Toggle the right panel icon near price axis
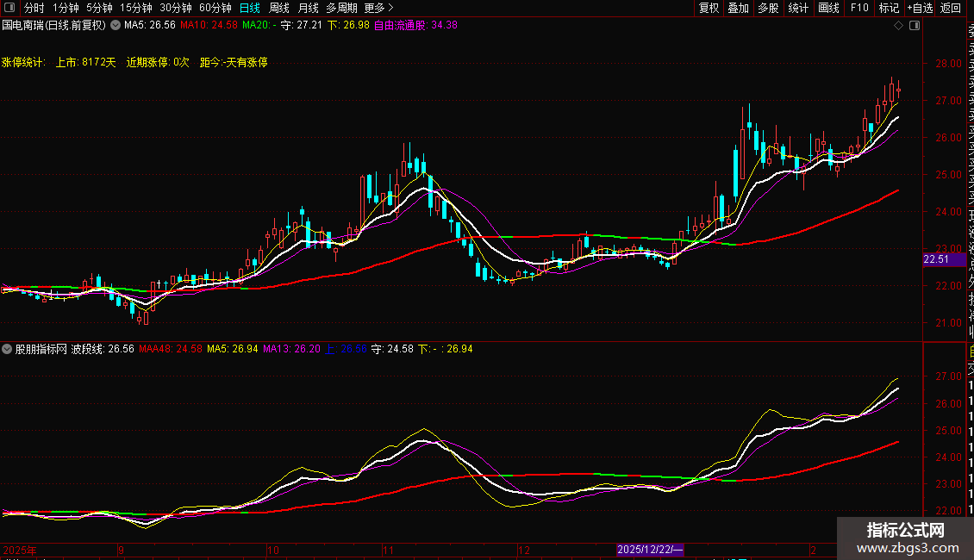The height and width of the screenshot is (560, 974). point(915,26)
